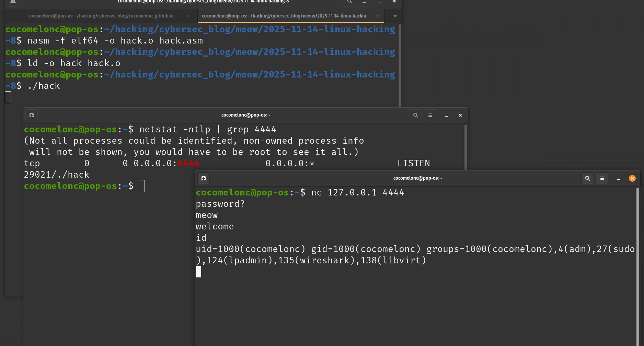644x346 pixels.
Task: Open a new tab in the netcat terminal window
Action: tap(203, 178)
